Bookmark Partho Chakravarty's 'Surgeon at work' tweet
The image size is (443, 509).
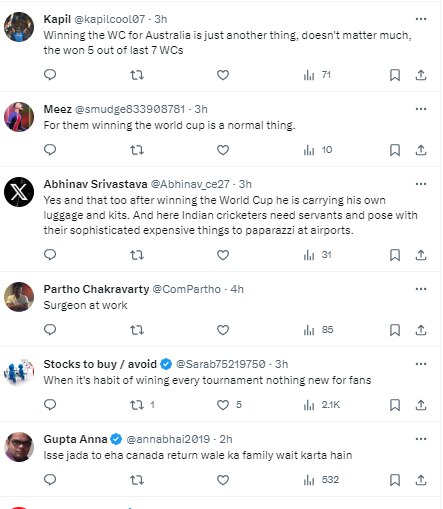pos(395,330)
